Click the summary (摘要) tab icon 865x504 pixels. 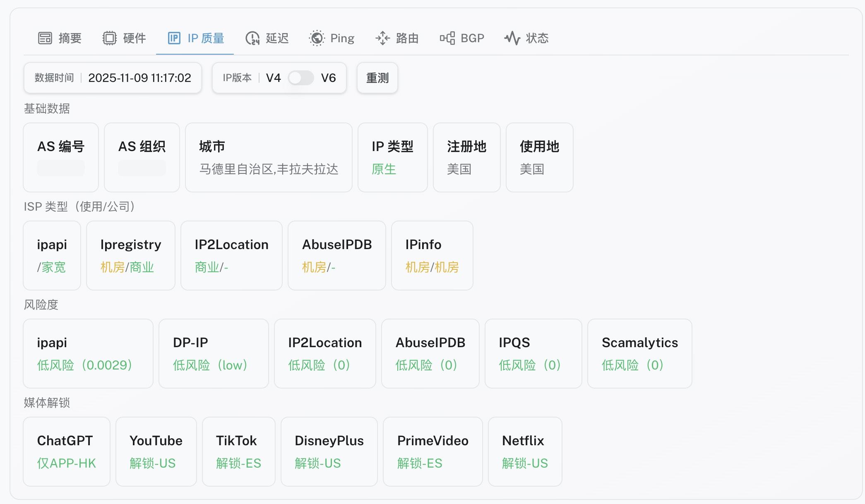45,38
